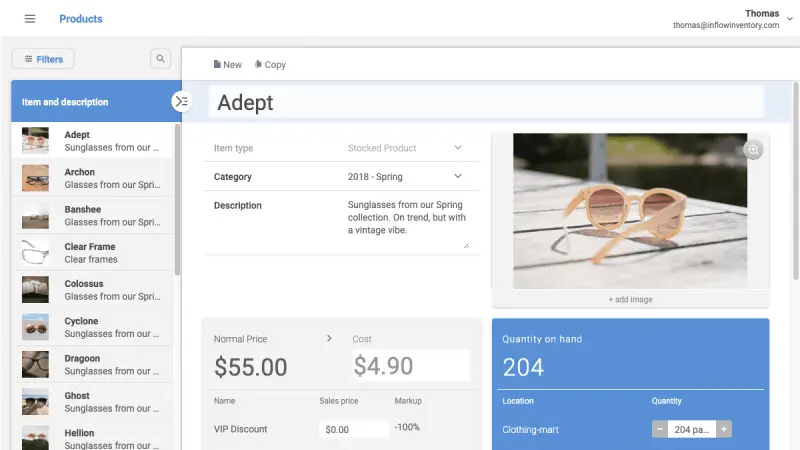Select the Archon item in list
The image size is (800, 450).
click(92, 178)
